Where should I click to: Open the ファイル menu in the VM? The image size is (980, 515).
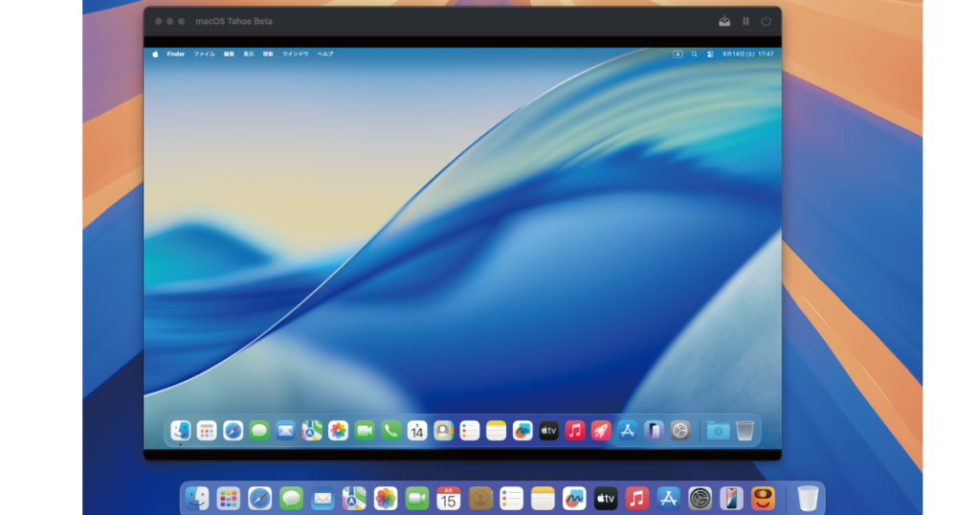(x=204, y=55)
